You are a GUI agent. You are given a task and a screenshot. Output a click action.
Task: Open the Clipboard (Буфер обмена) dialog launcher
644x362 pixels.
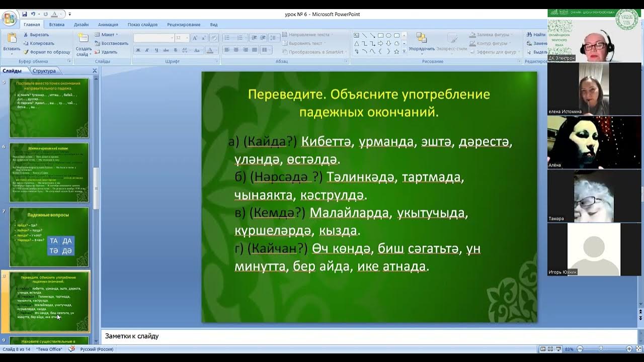tap(69, 61)
